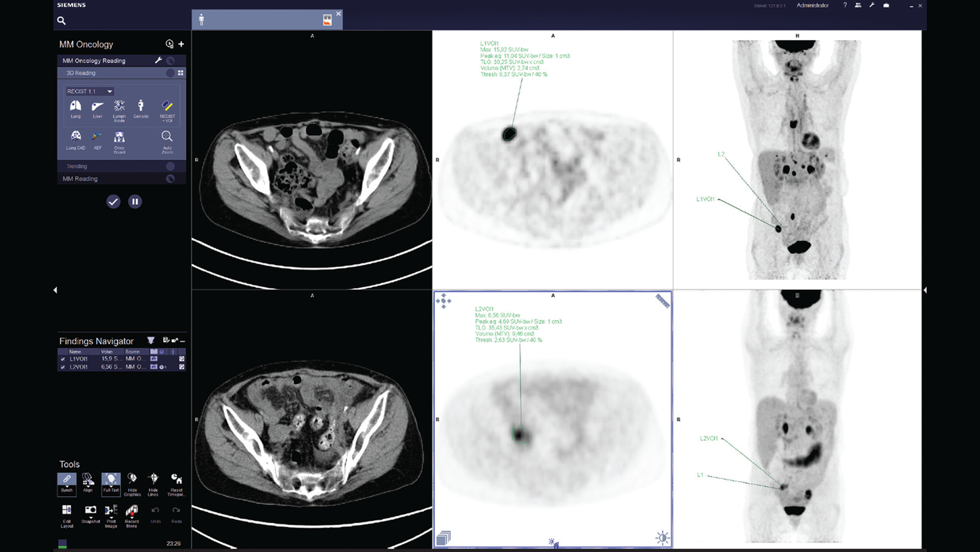Expand the Trending section
The width and height of the screenshot is (980, 552).
(x=76, y=166)
